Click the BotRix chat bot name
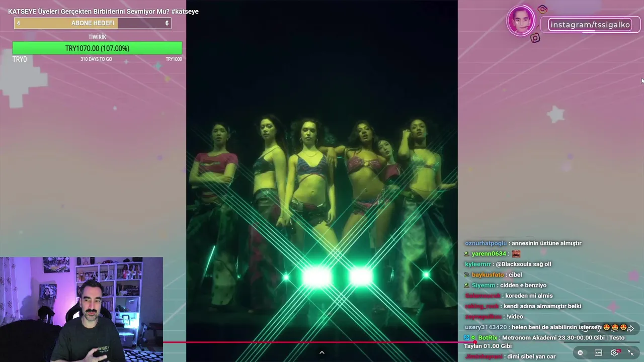 pos(488,338)
